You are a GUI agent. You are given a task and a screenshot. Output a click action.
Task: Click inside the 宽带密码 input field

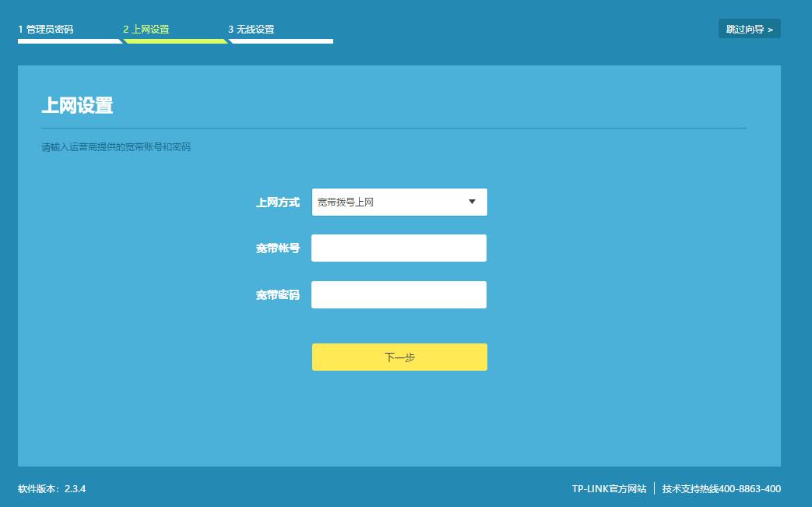tap(399, 294)
